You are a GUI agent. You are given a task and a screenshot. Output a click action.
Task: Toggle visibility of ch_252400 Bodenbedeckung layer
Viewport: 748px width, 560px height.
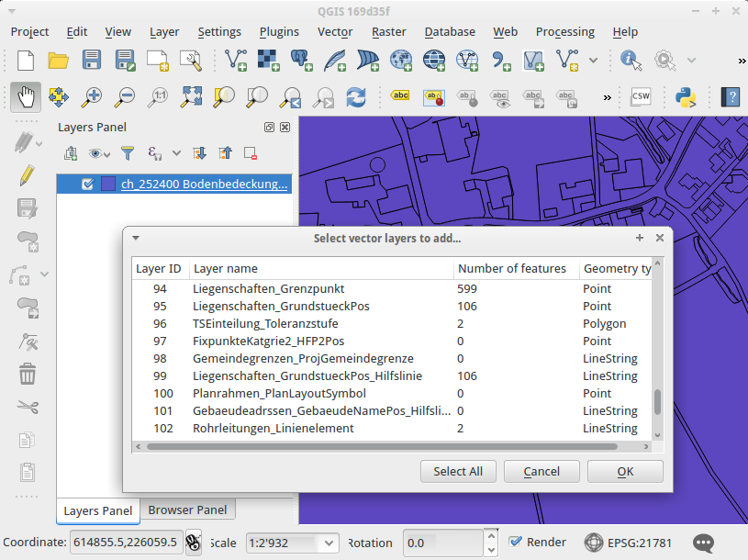88,185
